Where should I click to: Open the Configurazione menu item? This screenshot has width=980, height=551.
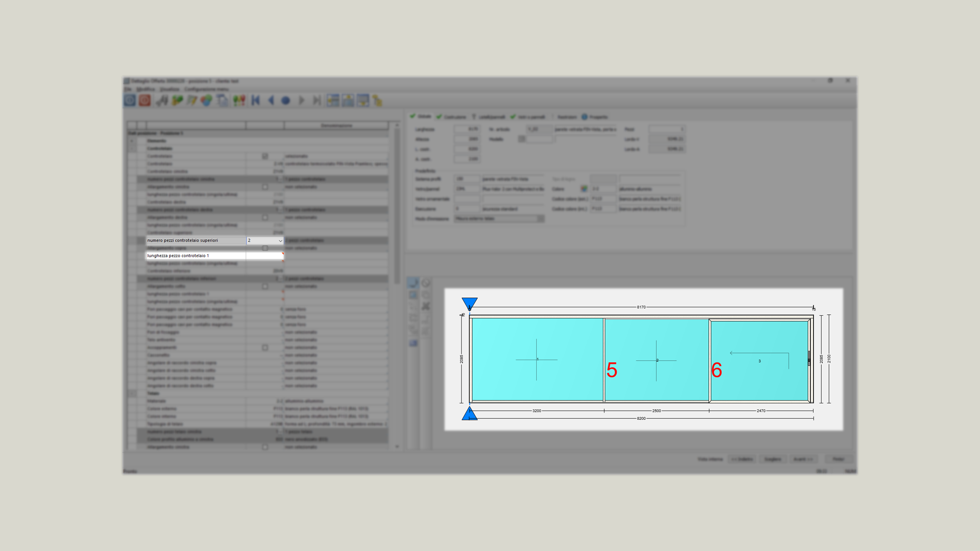(206, 89)
